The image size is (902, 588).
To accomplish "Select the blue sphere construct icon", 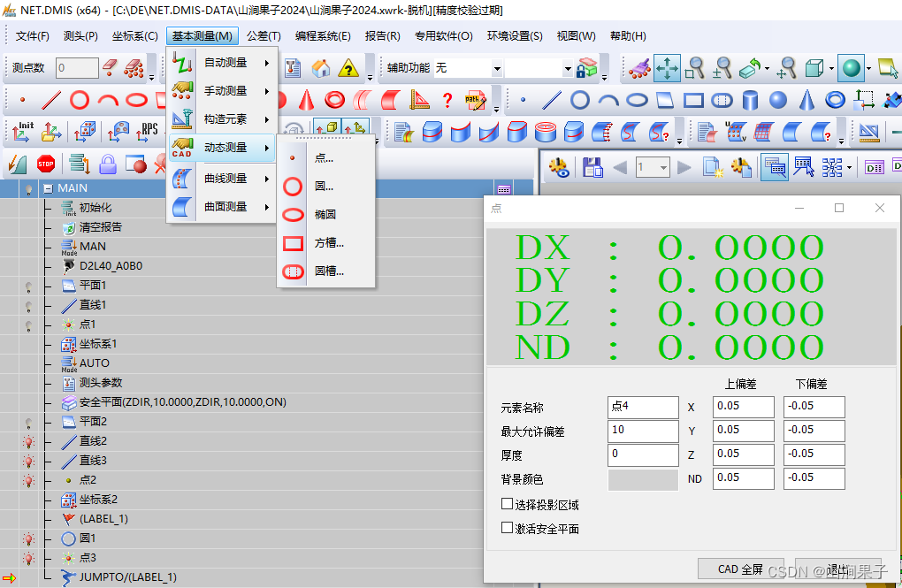I will click(777, 100).
